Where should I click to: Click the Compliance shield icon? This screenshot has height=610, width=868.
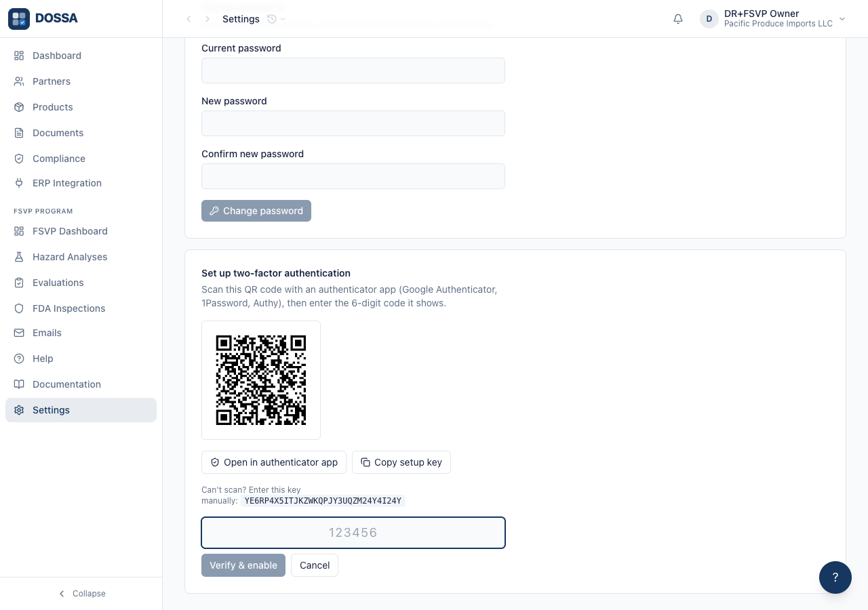(19, 159)
